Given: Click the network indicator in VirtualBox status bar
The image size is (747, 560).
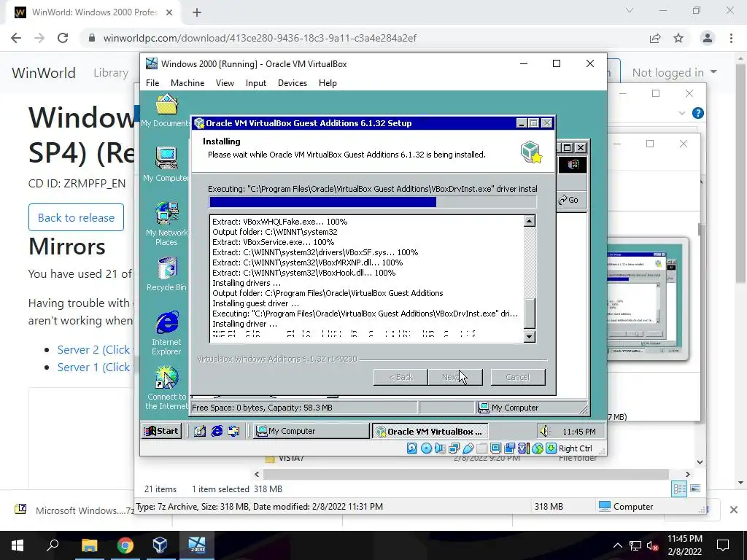Looking at the screenshot, I should [454, 448].
